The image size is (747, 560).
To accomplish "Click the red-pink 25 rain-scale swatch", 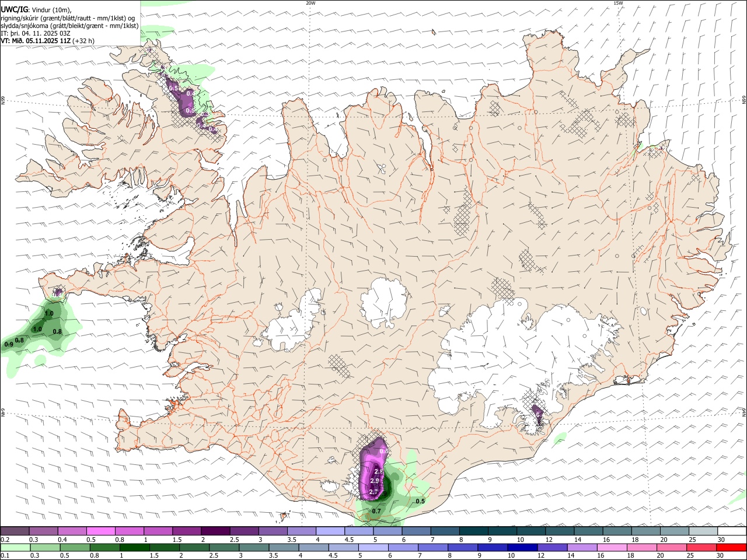I will click(701, 547).
